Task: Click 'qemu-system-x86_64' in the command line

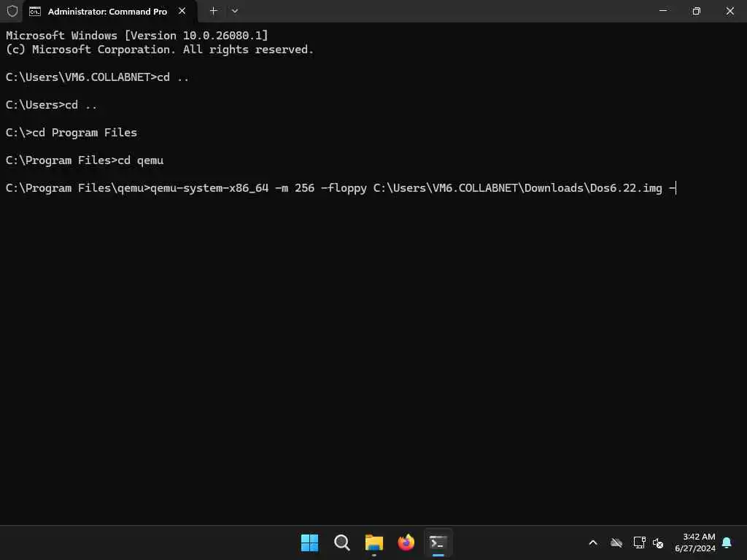Action: (x=209, y=188)
